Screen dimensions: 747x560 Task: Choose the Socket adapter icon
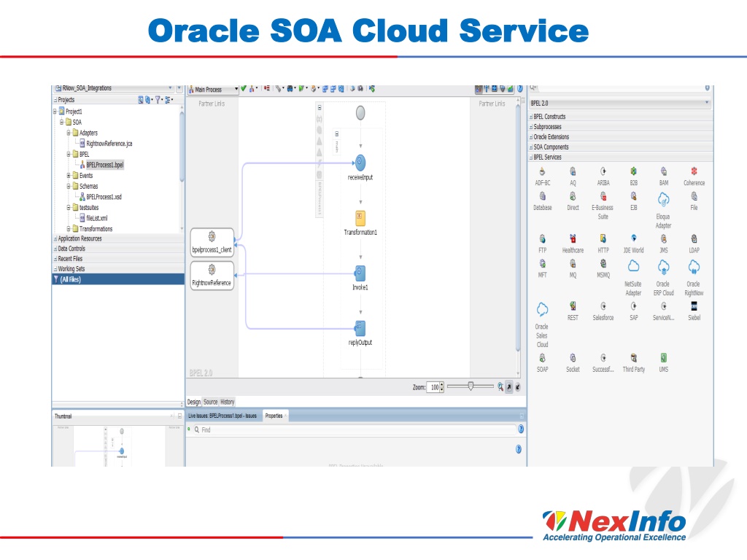(x=573, y=358)
